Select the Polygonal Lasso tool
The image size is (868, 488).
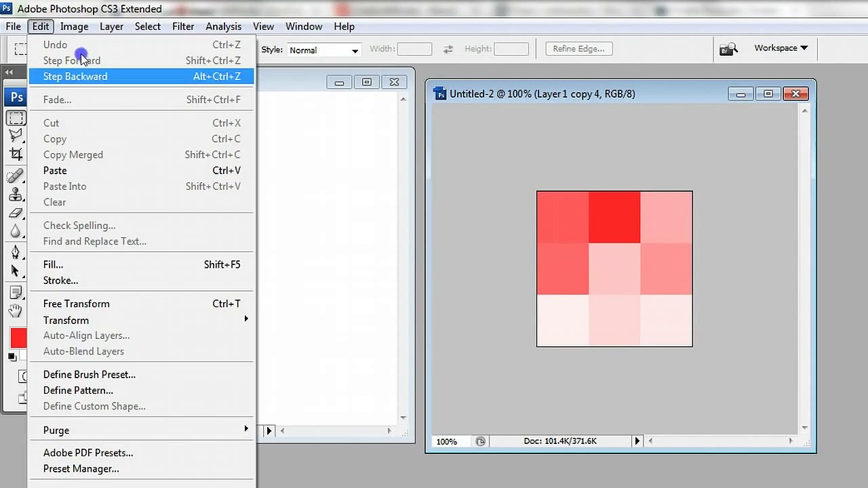coord(16,136)
